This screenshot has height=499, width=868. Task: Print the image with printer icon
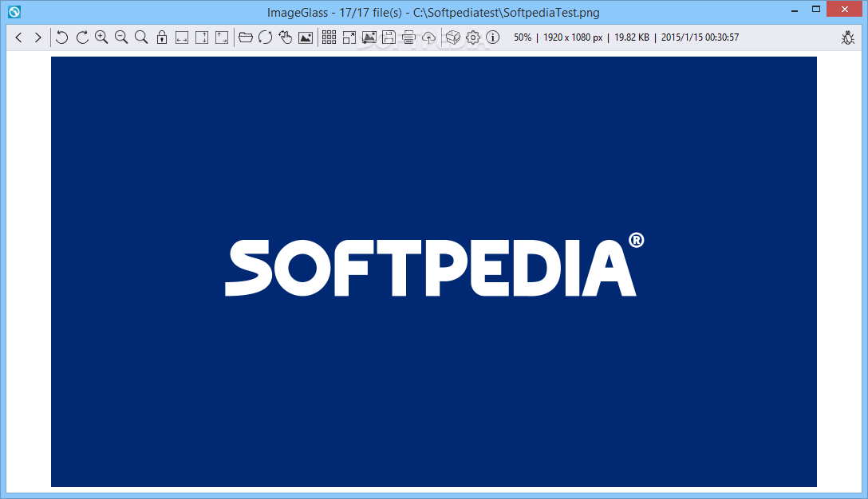408,37
